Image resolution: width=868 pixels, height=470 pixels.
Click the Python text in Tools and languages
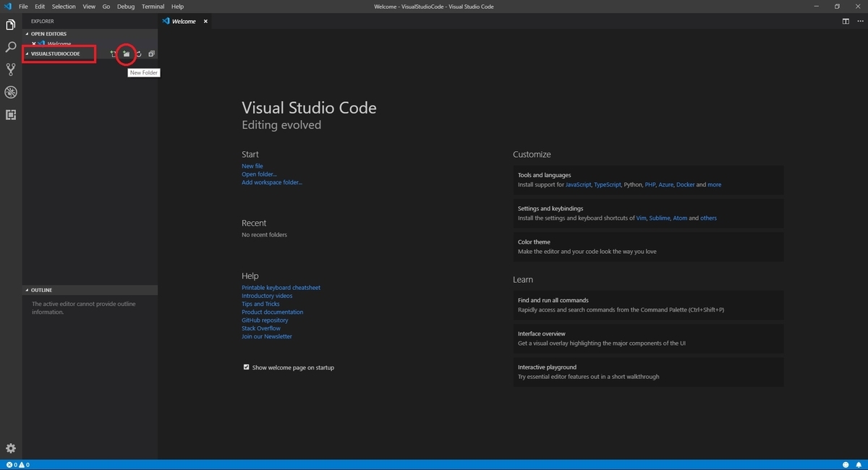click(633, 185)
